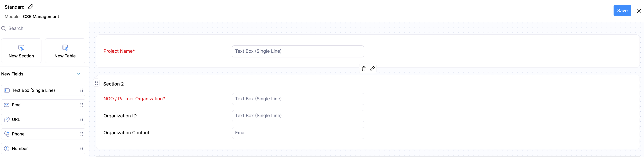Click the Section 2 heading
This screenshot has height=157, width=644.
click(x=114, y=84)
